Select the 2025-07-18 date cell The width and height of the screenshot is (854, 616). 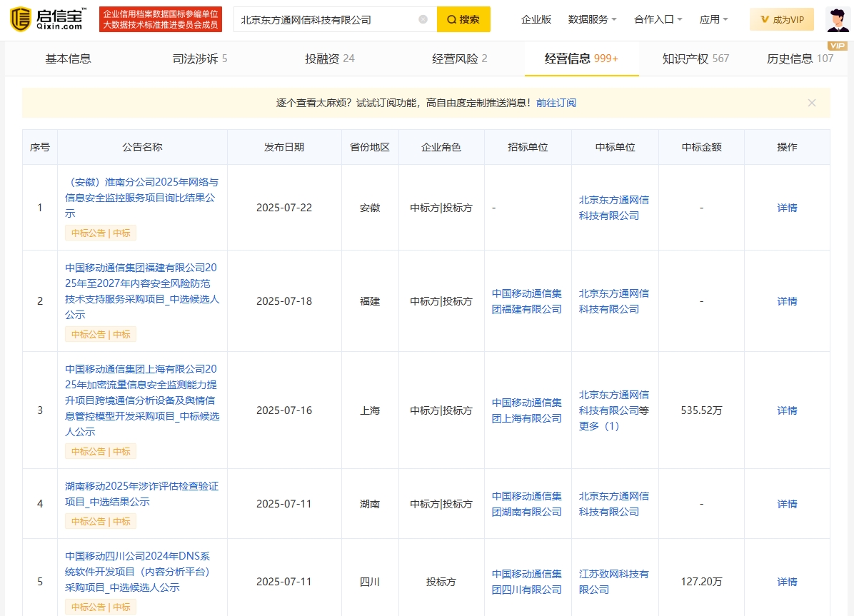(x=284, y=301)
